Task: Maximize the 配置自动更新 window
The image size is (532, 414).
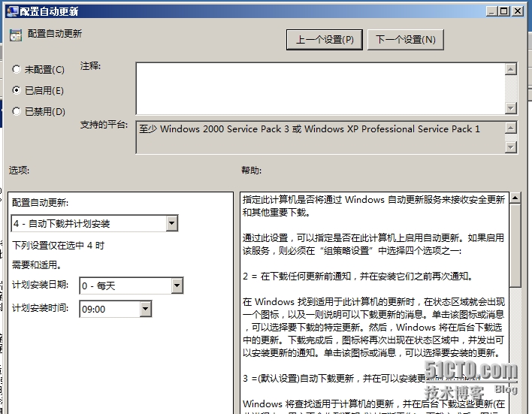Action: coord(504,11)
